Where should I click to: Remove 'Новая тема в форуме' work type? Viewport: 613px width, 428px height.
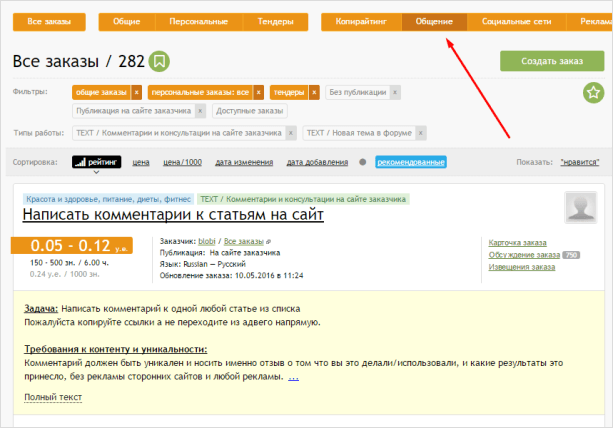pyautogui.click(x=419, y=132)
